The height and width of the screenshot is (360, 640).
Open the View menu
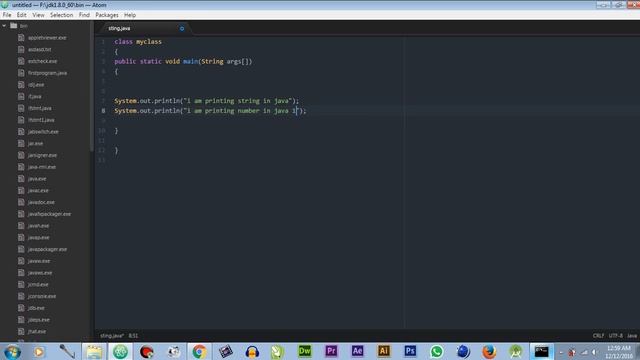(x=38, y=15)
